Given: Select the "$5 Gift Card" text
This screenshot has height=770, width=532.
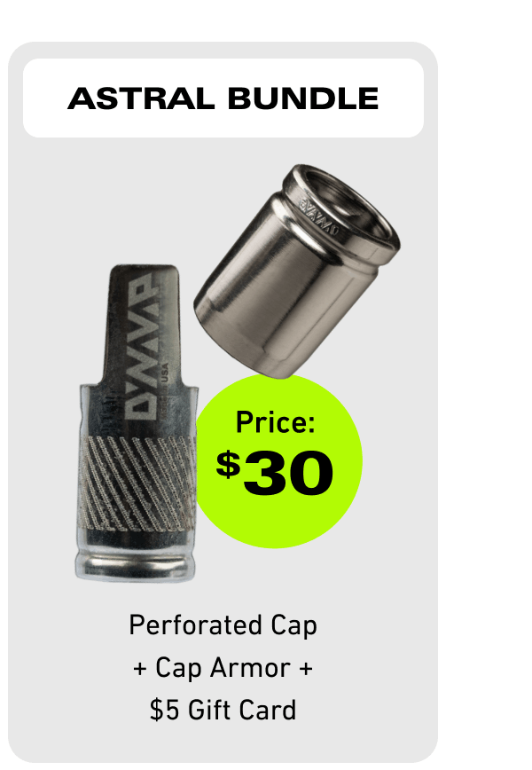Looking at the screenshot, I should coord(223,710).
